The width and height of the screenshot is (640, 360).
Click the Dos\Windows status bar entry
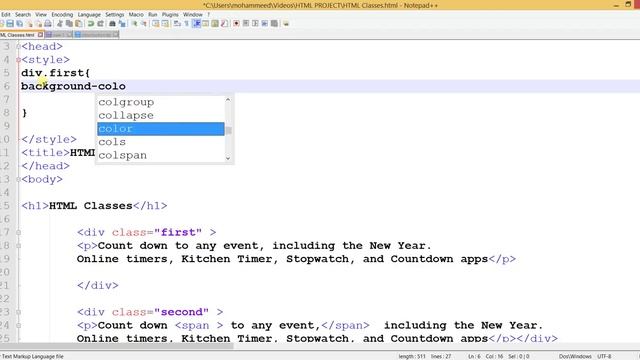(x=575, y=356)
